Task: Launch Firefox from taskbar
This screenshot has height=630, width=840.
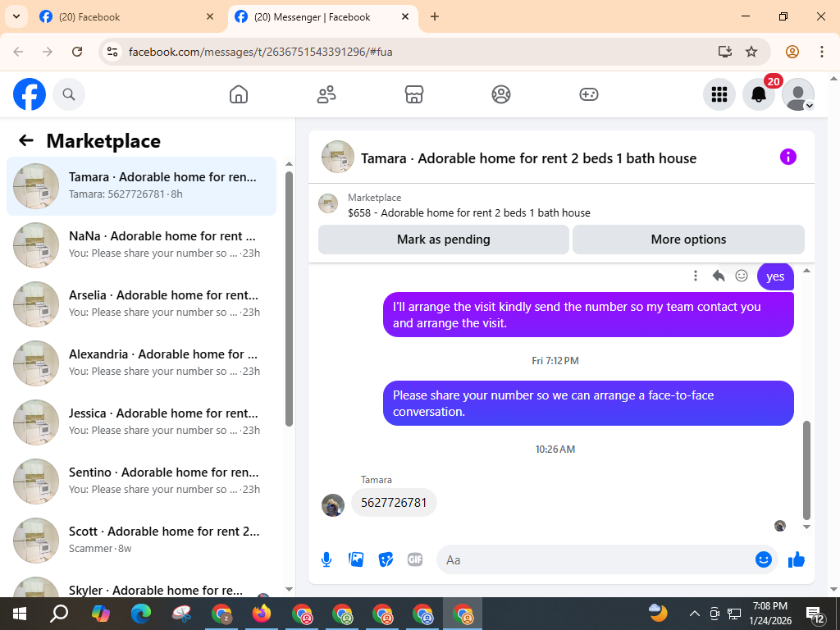Action: (262, 614)
